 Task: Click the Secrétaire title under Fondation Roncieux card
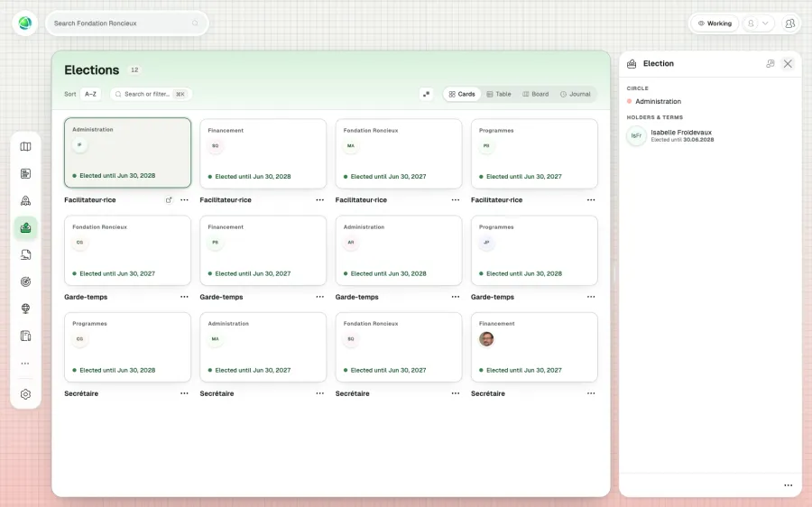tap(352, 393)
